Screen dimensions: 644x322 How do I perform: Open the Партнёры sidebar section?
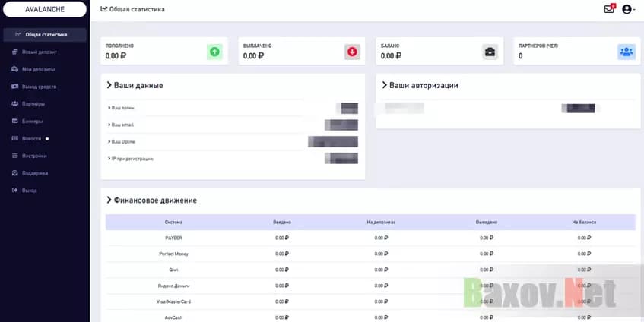point(33,103)
